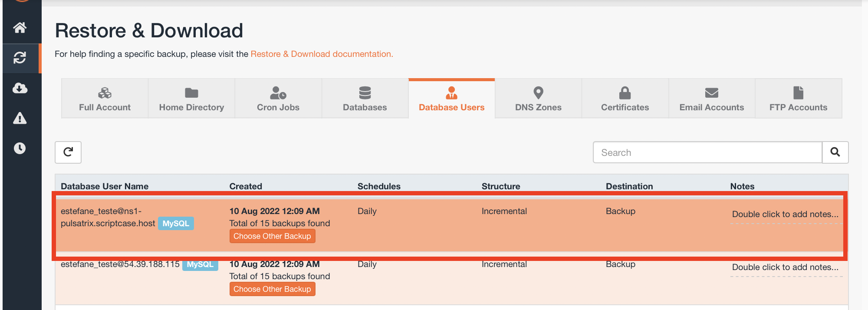
Task: Open the Restore & Download documentation link
Action: click(x=322, y=54)
